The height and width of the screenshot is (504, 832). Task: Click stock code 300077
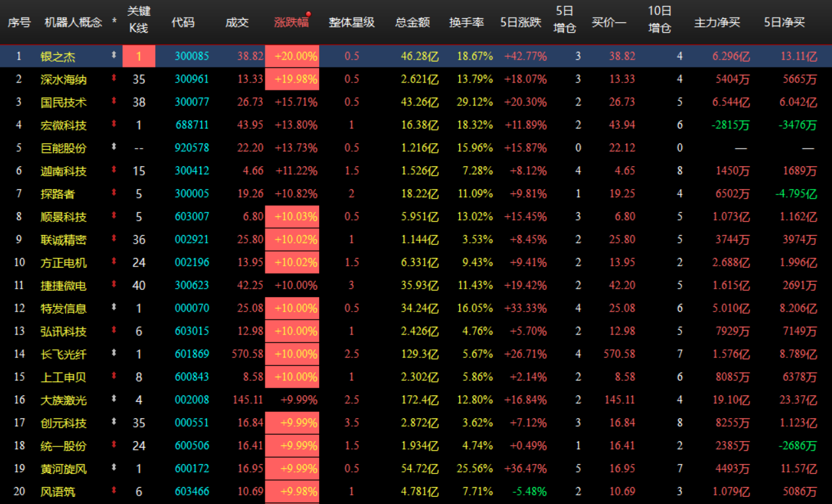(x=192, y=102)
